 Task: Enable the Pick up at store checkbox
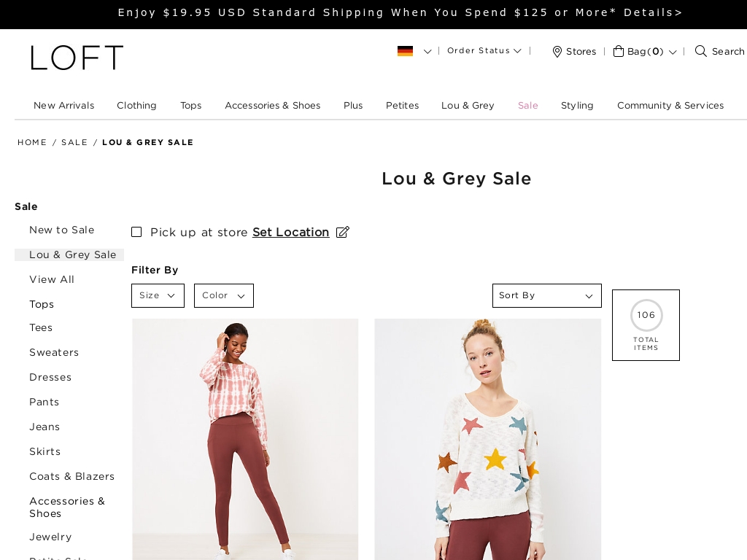[136, 231]
